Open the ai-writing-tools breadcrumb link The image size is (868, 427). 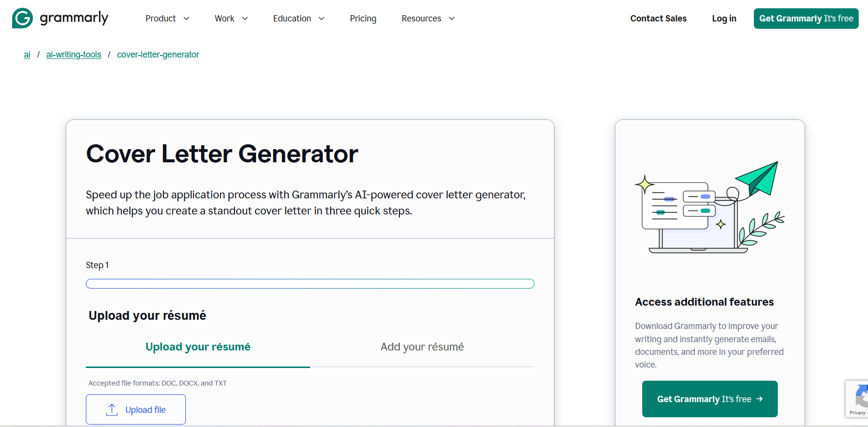point(74,55)
